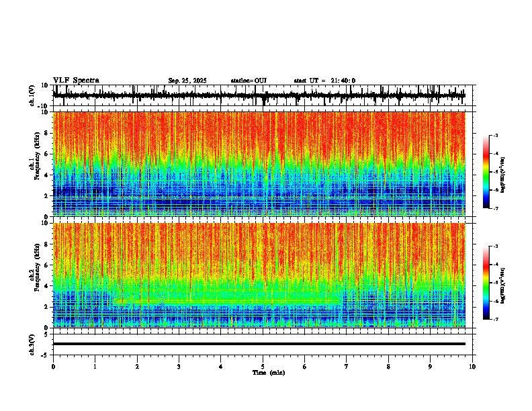532x411 pixels.
Task: Click the "ch.3(V)" axis label
Action: click(x=32, y=345)
